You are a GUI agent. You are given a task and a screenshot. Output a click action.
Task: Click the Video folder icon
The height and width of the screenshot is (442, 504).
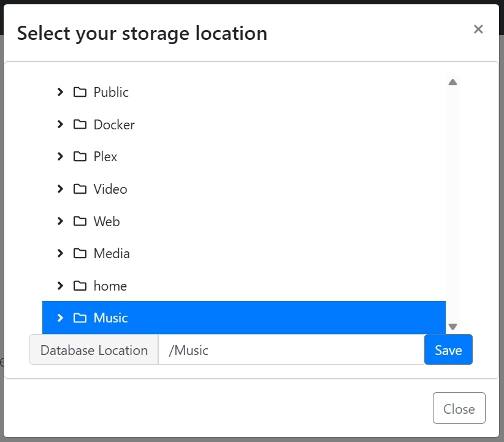[x=80, y=189]
